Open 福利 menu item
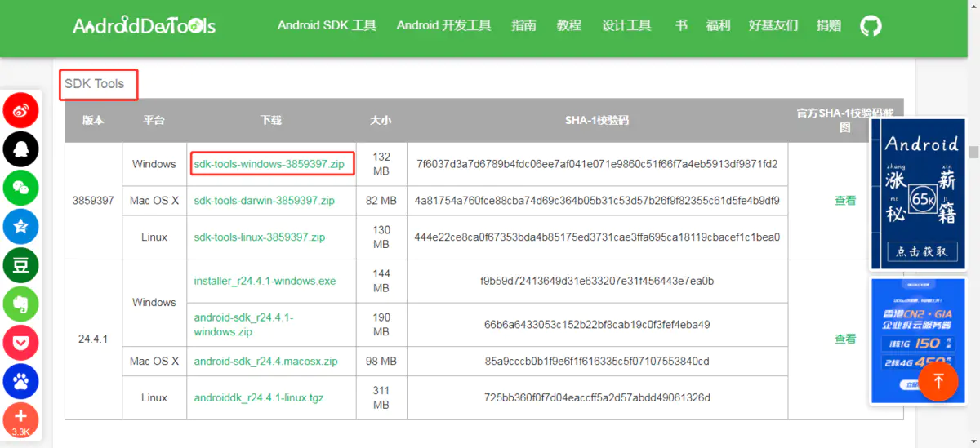This screenshot has height=448, width=980. pyautogui.click(x=719, y=25)
